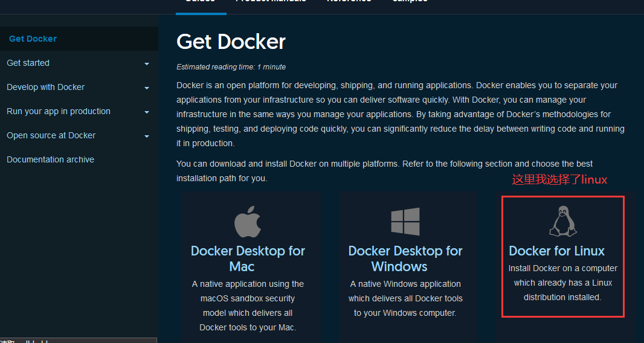This screenshot has width=644, height=343.
Task: Open Develop with Docker sidebar item
Action: (45, 87)
